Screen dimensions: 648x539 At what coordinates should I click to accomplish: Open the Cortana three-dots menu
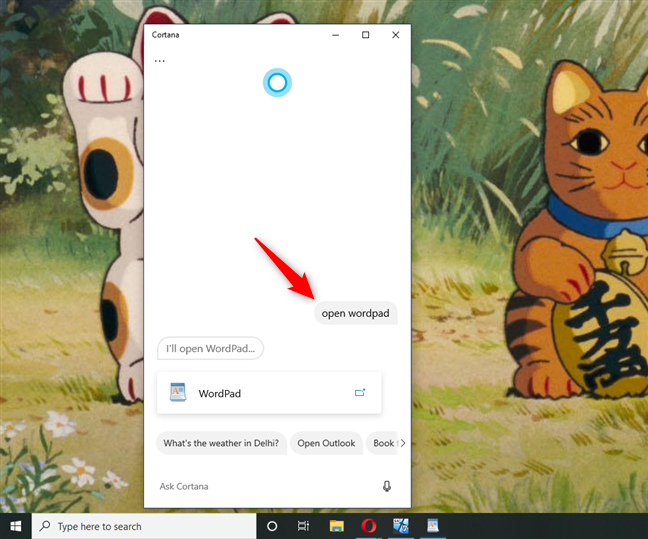[x=160, y=61]
